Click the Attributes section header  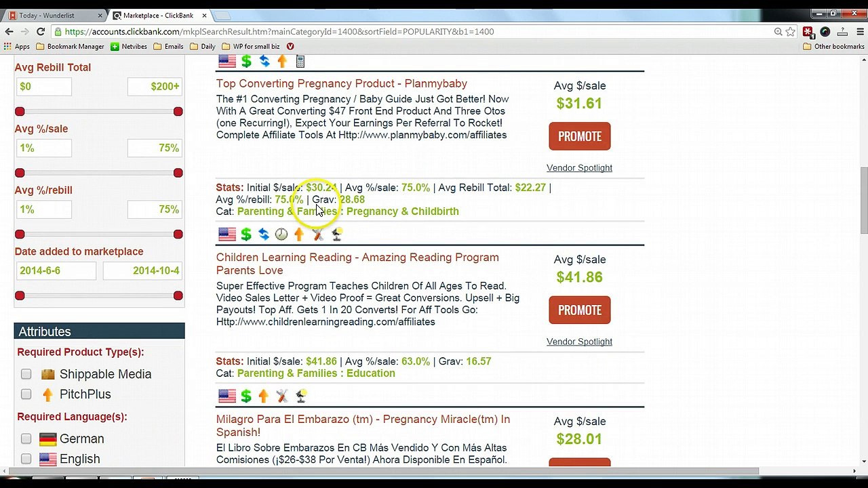coord(99,331)
